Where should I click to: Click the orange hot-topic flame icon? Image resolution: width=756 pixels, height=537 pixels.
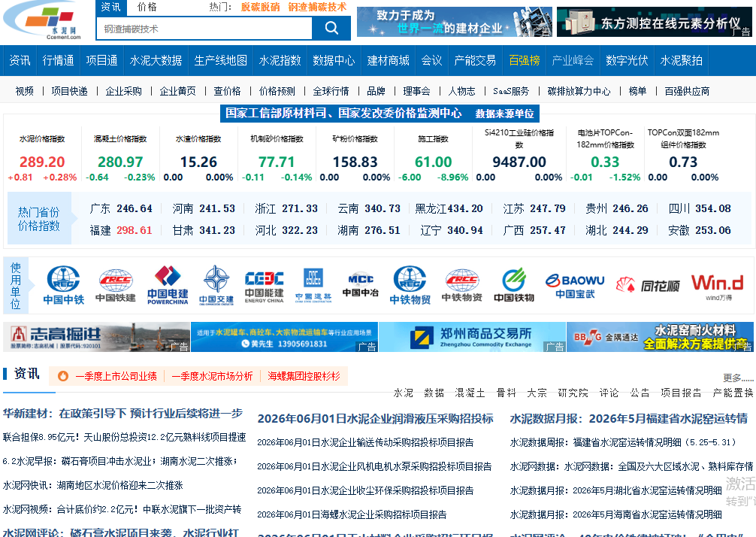pos(62,376)
